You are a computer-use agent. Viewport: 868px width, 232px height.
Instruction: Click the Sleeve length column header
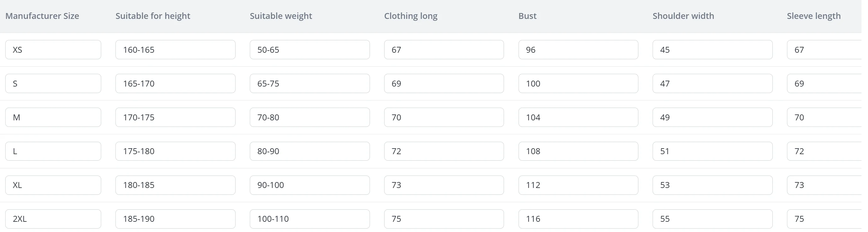tap(813, 16)
